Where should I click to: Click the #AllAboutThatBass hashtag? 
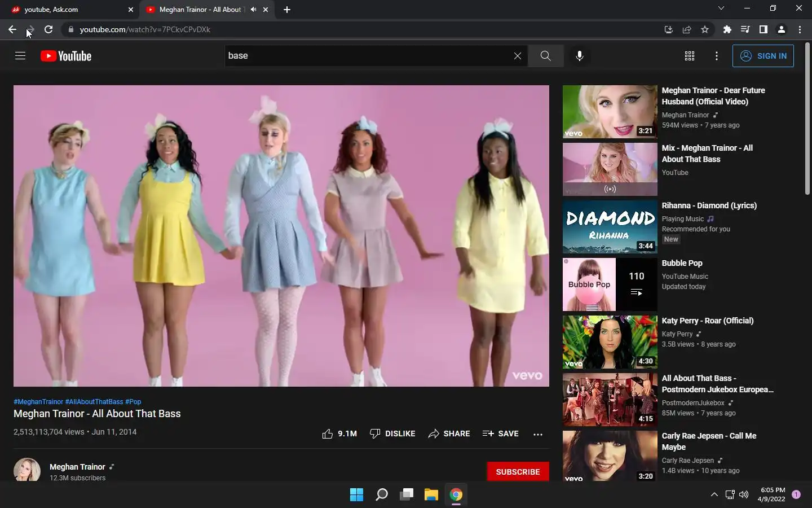(x=94, y=402)
